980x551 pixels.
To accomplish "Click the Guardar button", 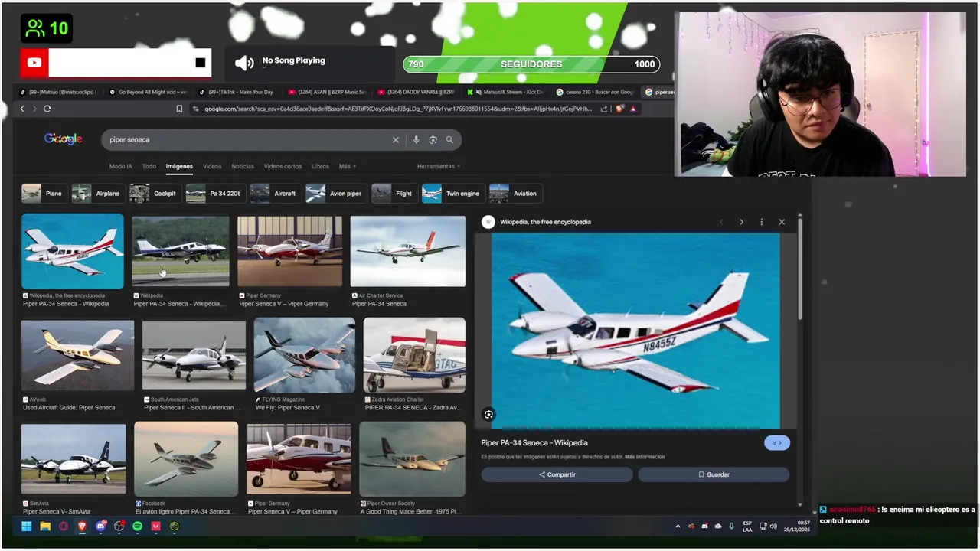I will pos(714,474).
